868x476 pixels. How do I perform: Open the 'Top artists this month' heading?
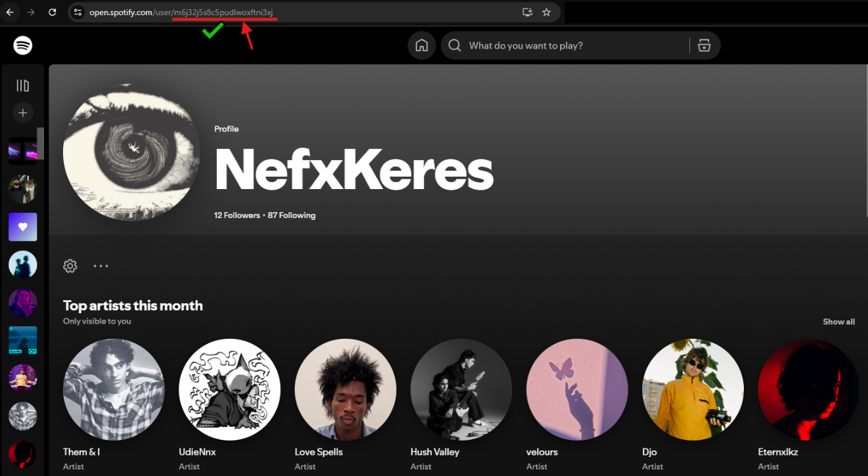pyautogui.click(x=133, y=306)
